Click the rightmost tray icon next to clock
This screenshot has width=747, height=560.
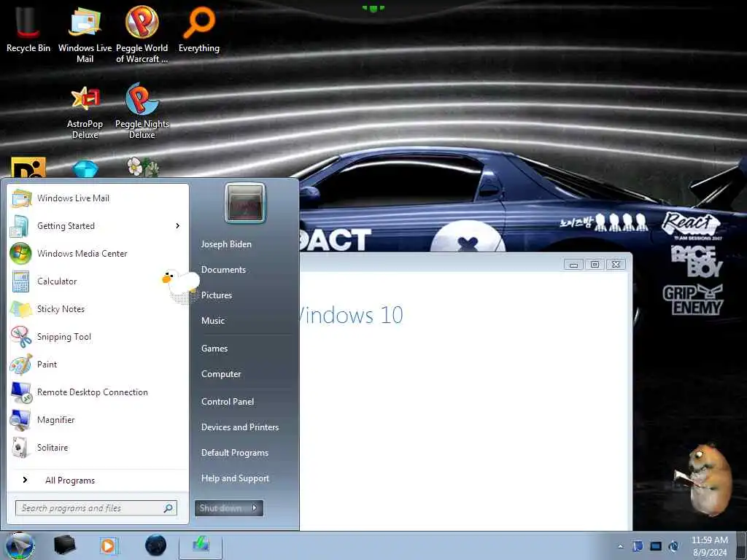673,546
